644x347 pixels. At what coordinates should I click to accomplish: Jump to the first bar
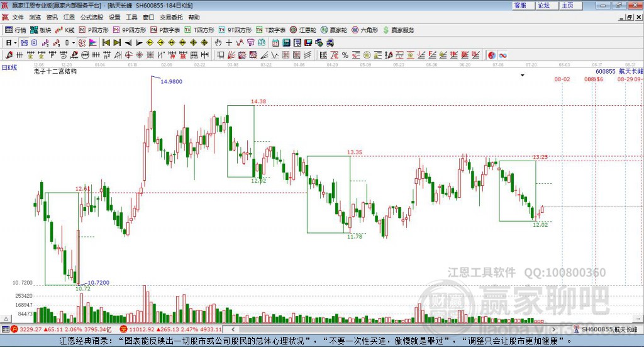[x=106, y=43]
